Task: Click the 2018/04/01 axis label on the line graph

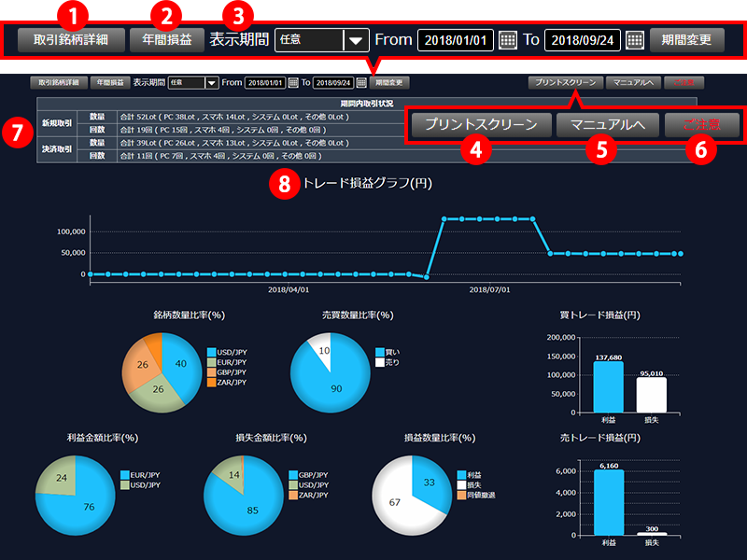Action: (x=289, y=289)
